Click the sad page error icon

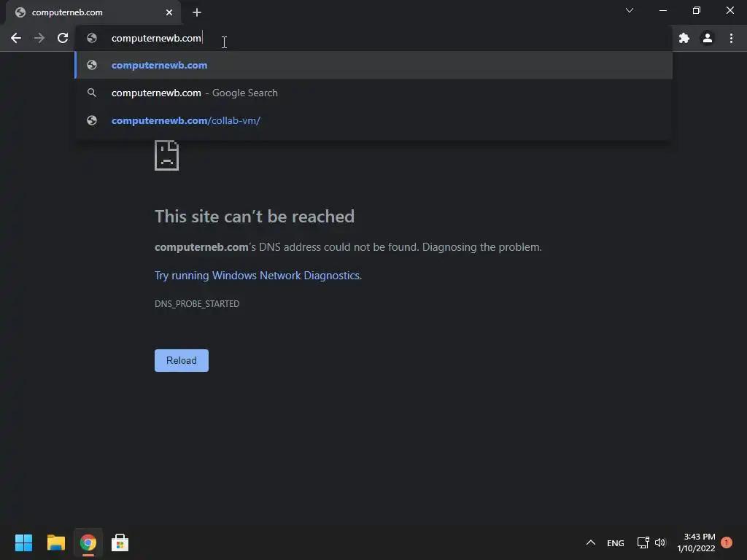(x=167, y=155)
